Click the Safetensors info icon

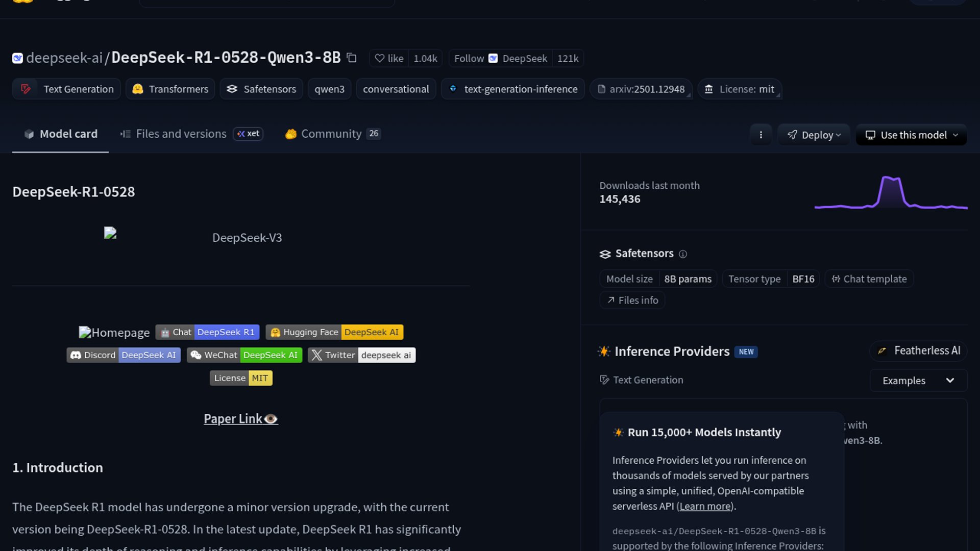[x=683, y=254]
